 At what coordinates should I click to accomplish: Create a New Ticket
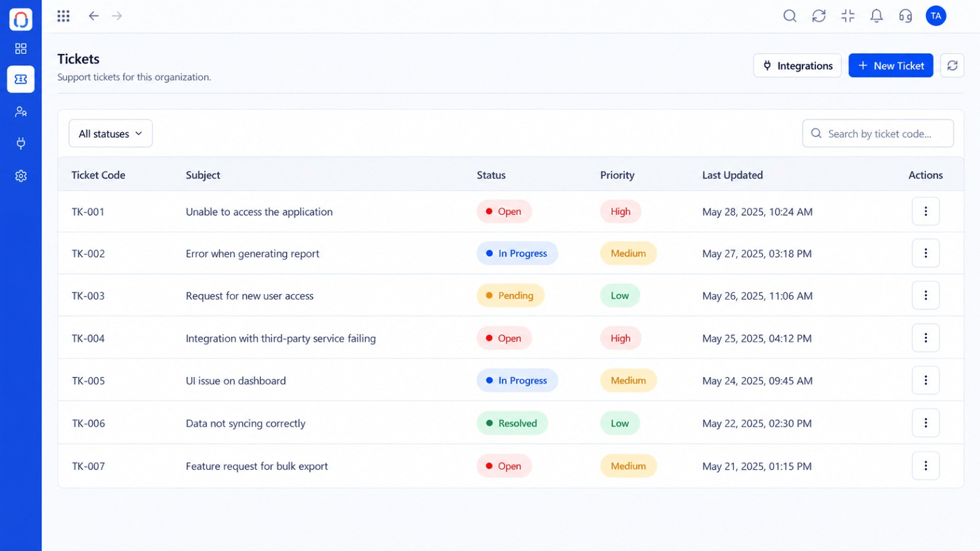(891, 66)
